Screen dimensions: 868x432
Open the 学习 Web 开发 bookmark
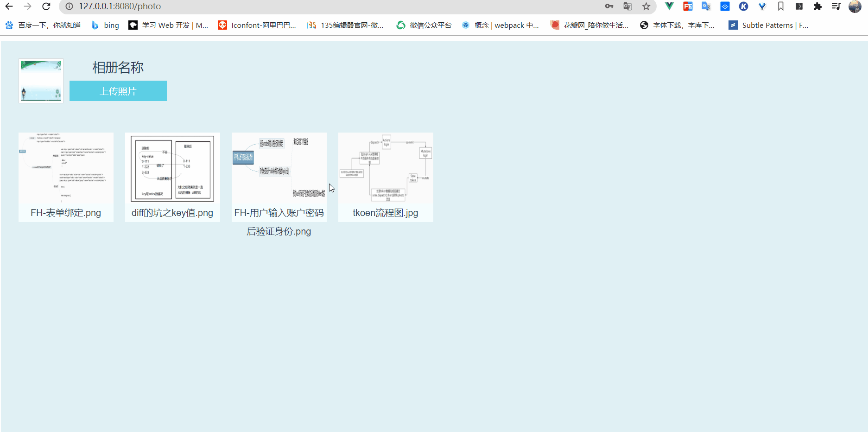(168, 25)
